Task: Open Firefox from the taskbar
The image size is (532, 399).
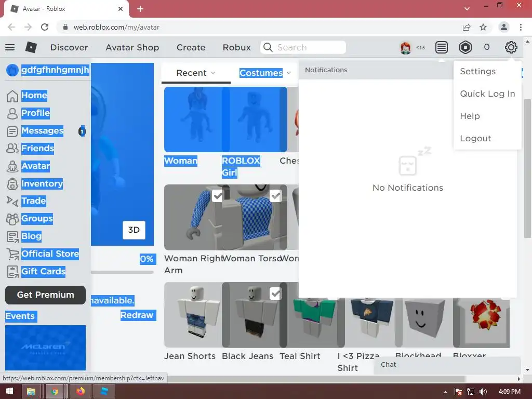Action: tap(80, 391)
